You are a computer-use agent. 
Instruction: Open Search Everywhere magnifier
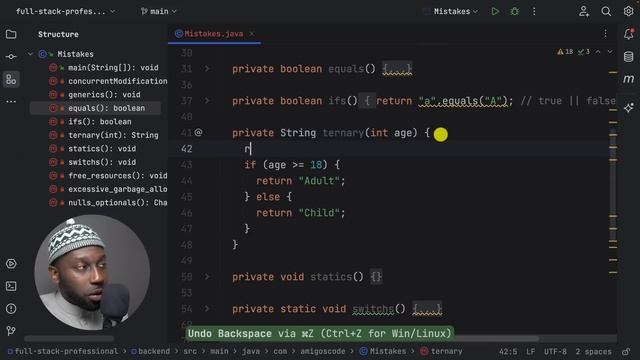(x=606, y=11)
